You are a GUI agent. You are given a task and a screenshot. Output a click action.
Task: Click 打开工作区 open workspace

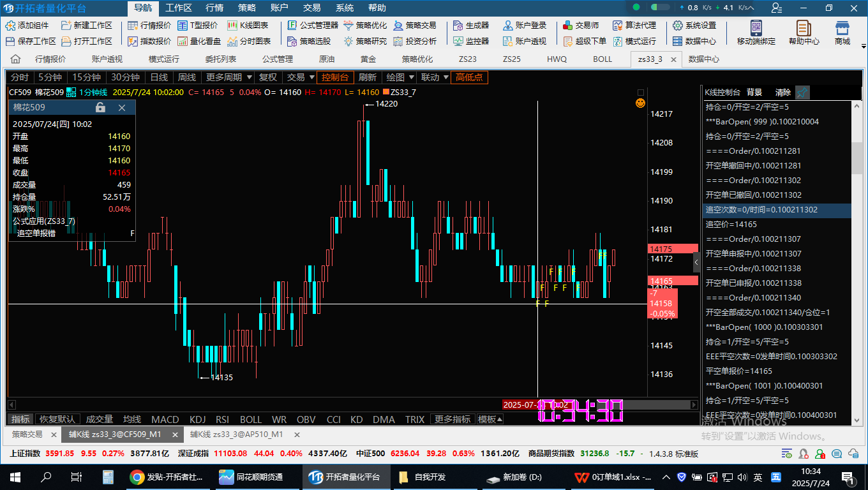tap(86, 41)
